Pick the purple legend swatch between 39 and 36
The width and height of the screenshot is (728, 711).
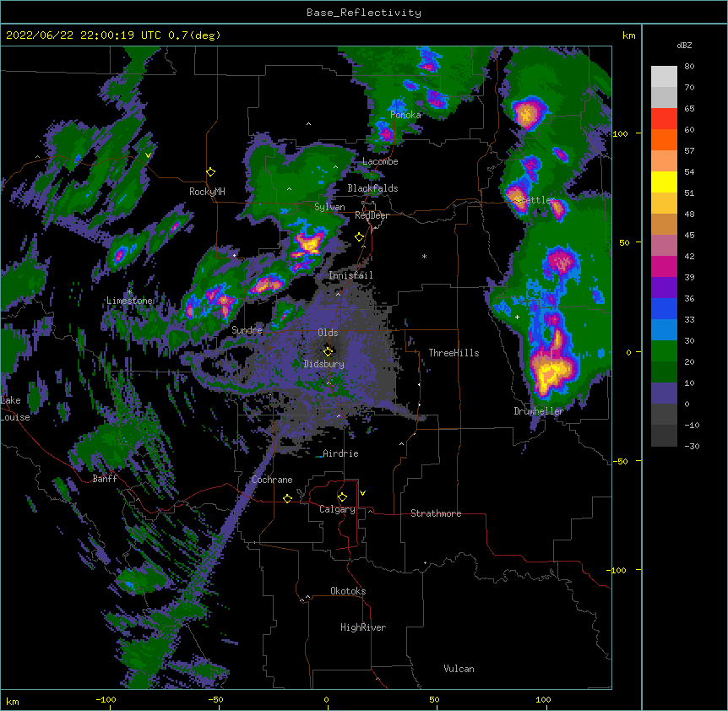point(664,288)
